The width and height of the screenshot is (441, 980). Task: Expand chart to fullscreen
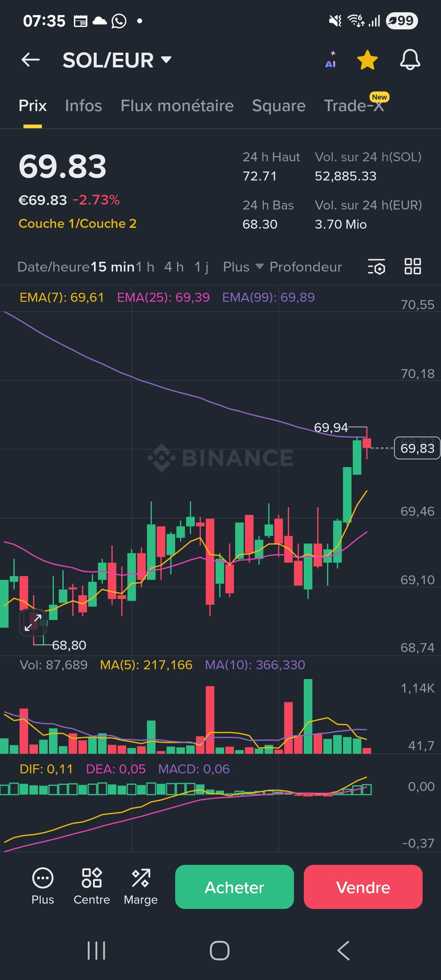tap(33, 622)
